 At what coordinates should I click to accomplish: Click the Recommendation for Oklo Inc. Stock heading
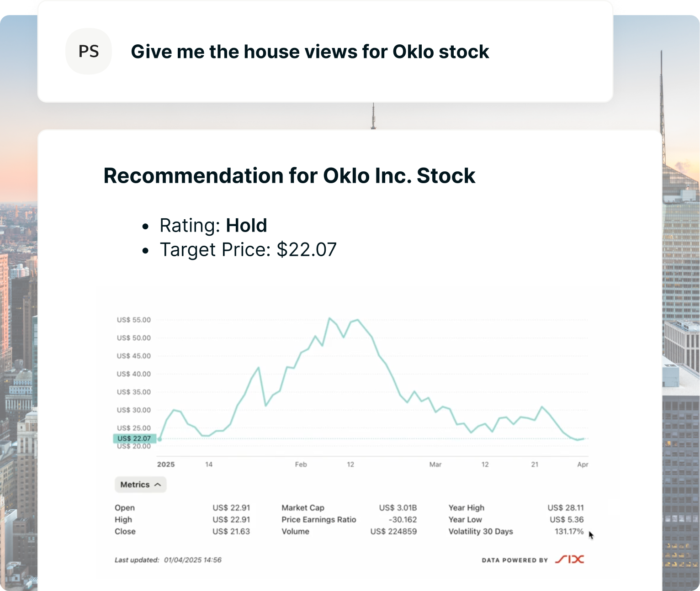[289, 176]
